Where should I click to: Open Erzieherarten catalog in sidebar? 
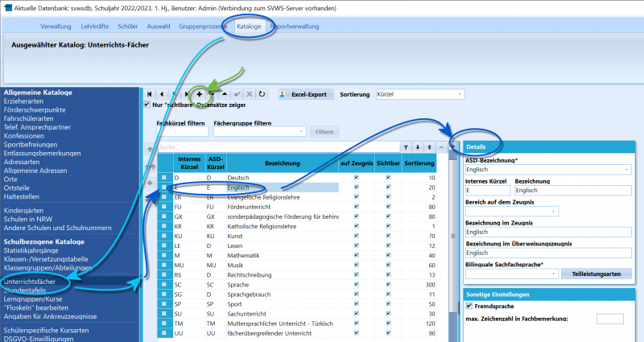tap(23, 101)
